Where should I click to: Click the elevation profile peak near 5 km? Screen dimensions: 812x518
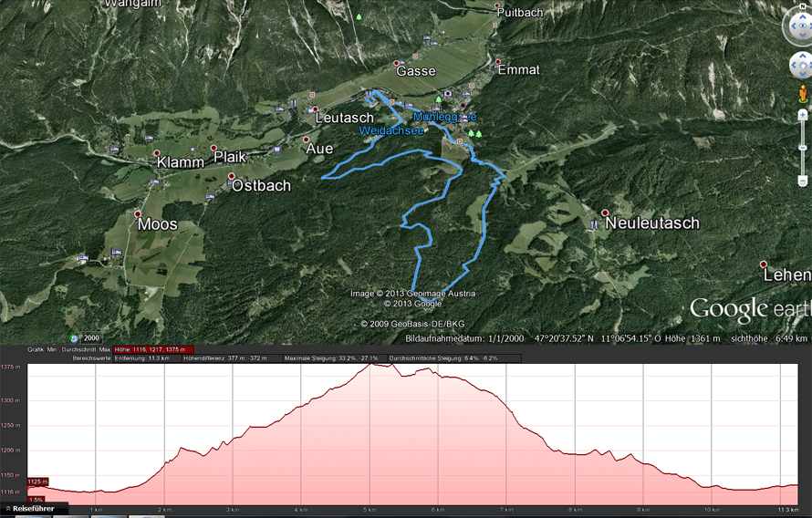point(370,364)
